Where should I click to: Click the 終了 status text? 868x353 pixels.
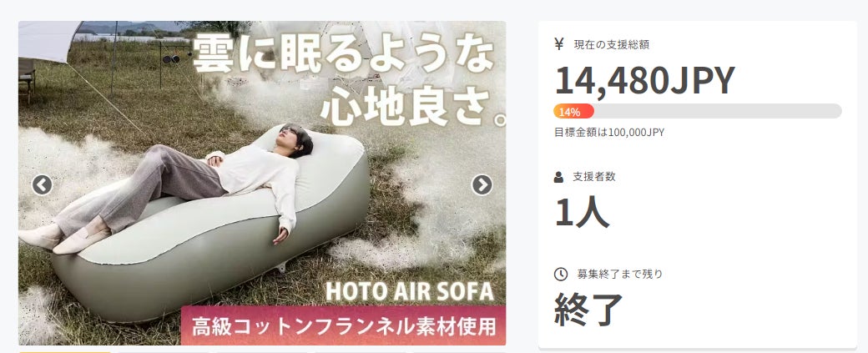pos(588,310)
